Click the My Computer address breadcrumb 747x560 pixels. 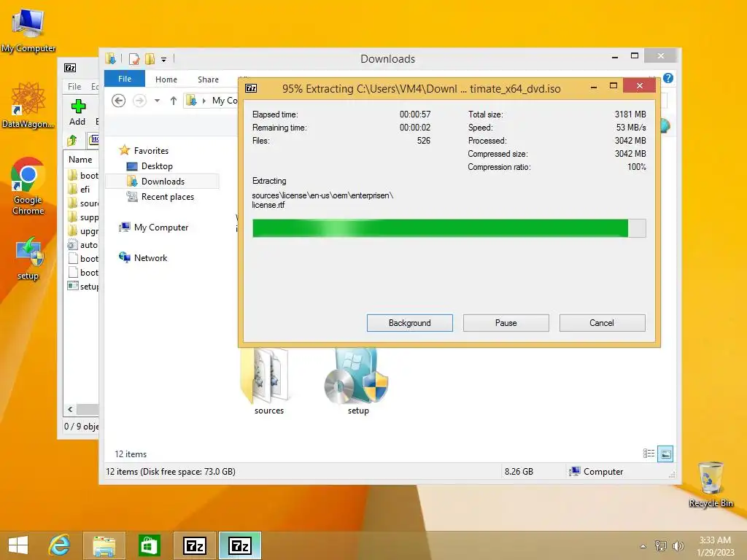225,101
